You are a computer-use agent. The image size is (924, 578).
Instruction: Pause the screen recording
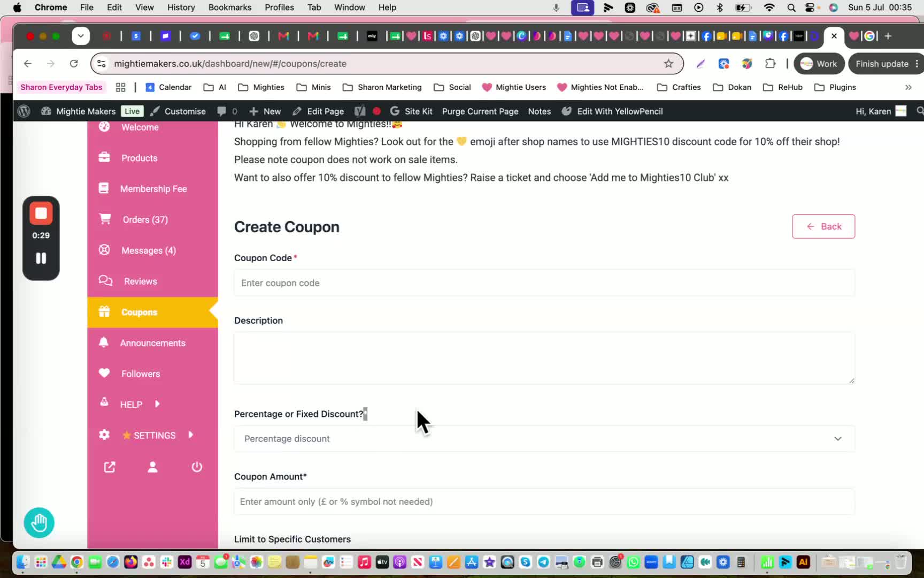tap(41, 258)
